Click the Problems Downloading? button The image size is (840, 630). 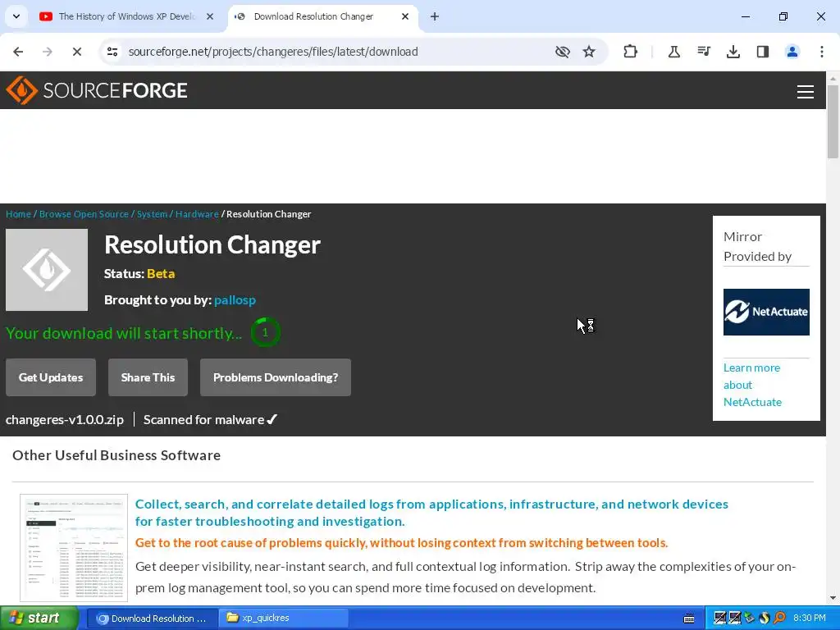(276, 377)
